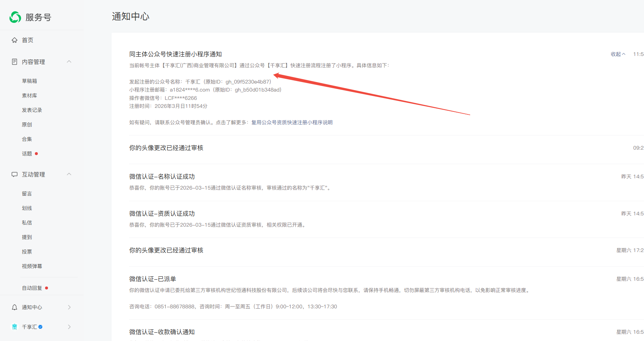Click the 通知中心 page heading
Image resolution: width=644 pixels, height=341 pixels.
(130, 16)
